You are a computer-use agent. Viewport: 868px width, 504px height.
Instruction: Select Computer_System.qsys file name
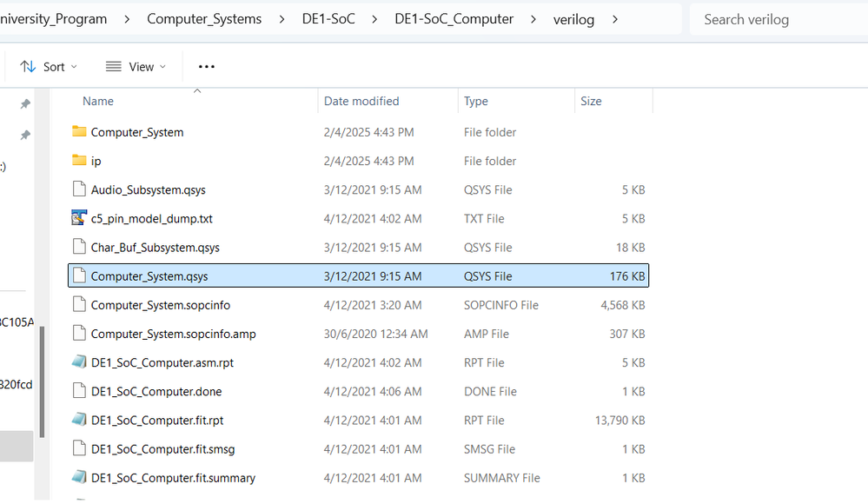pos(149,276)
